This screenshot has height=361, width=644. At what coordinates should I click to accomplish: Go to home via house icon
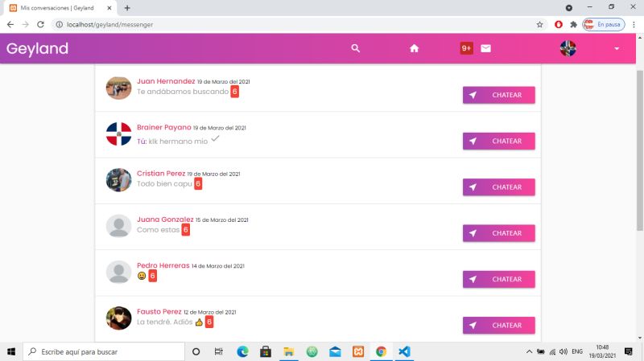414,48
